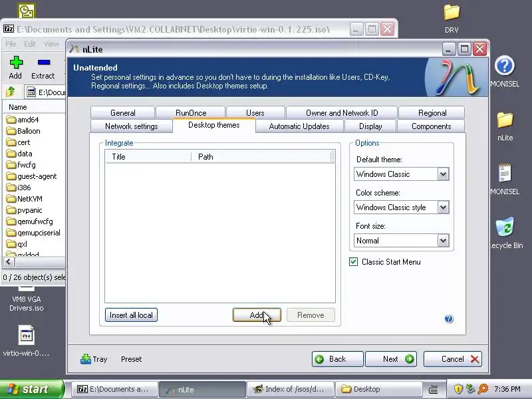Image resolution: width=532 pixels, height=399 pixels.
Task: Open the Owner and Network ID tab
Action: 342,112
